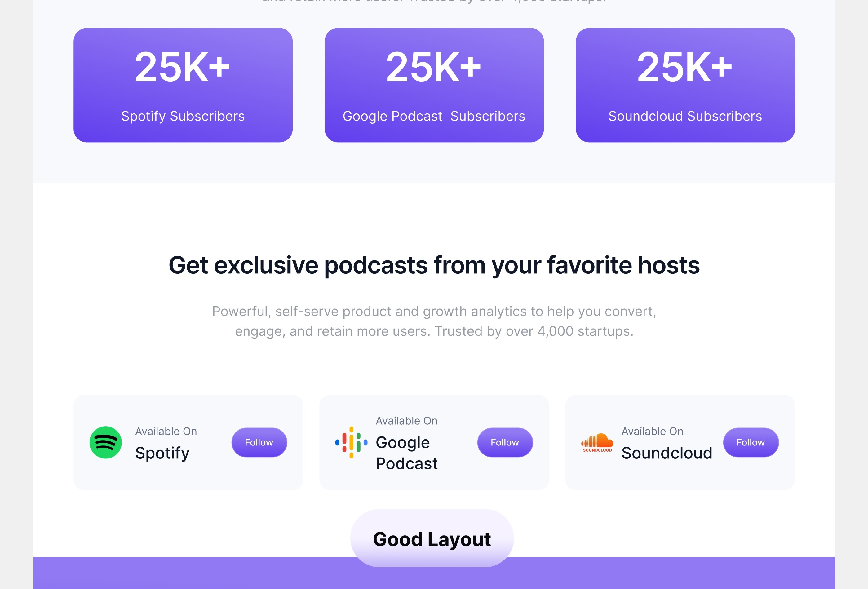Click the Soundcloud logo icon
The width and height of the screenshot is (868, 589).
click(x=597, y=442)
